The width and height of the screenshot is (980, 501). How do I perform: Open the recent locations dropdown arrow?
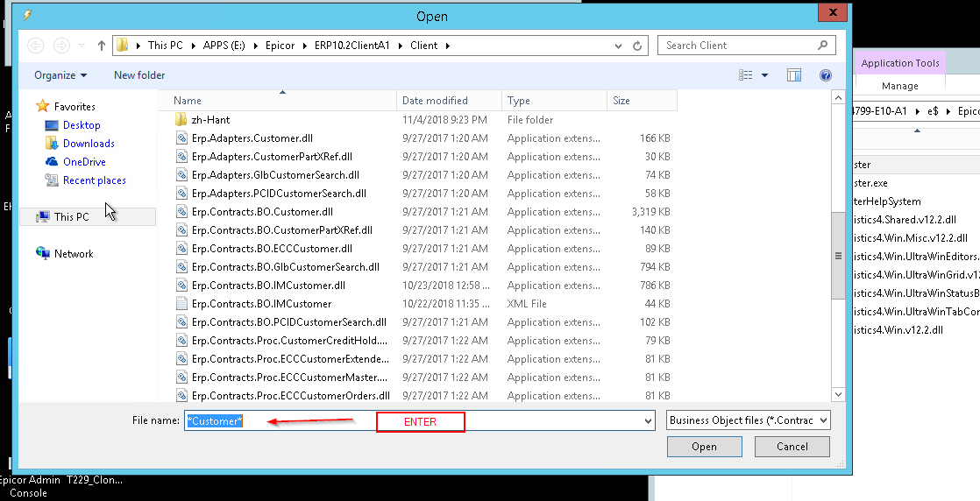pyautogui.click(x=82, y=46)
